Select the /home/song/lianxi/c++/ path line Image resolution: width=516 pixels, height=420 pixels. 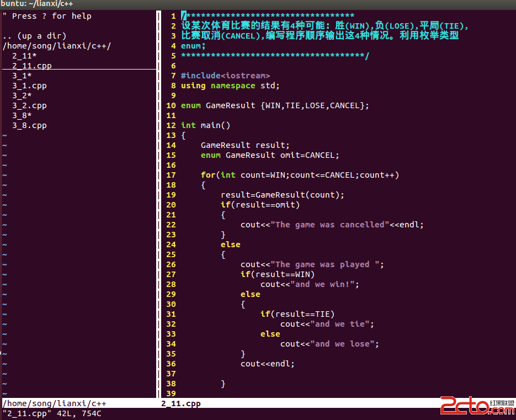57,46
